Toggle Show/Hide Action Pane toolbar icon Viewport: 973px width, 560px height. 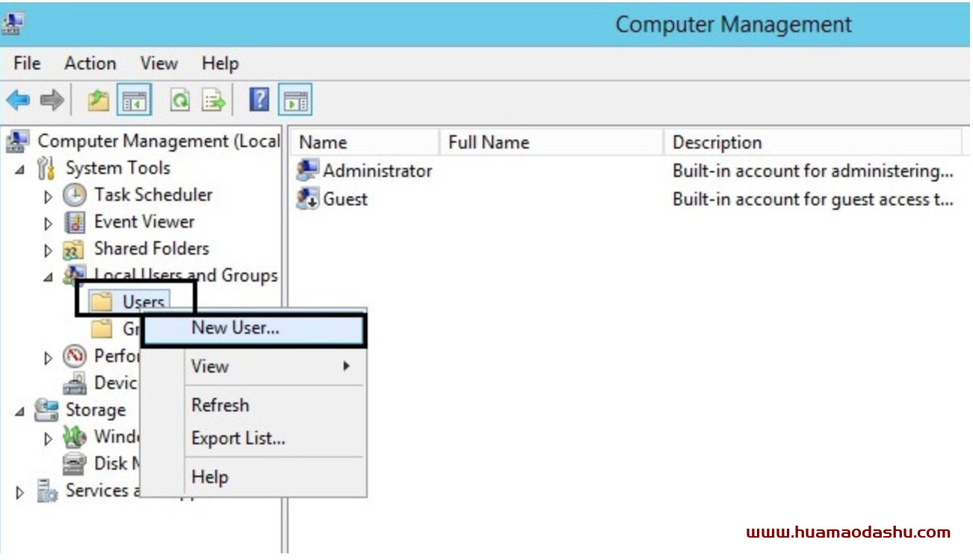click(295, 100)
